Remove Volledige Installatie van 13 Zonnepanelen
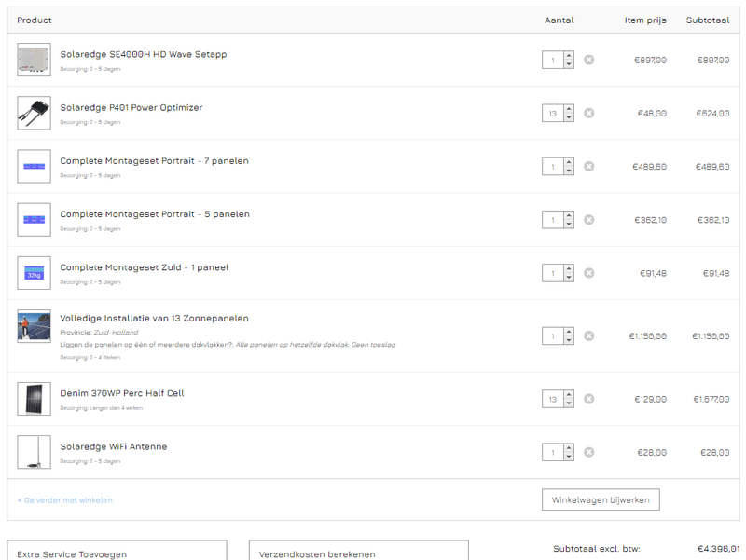The image size is (746, 560). (588, 335)
